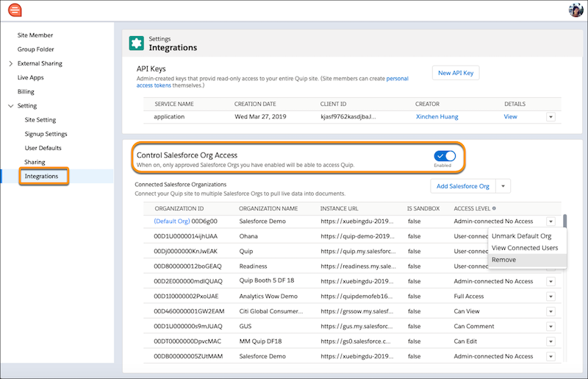Screen dimensions: 588x379
Task: Open row menu for Default Org 00D6g00
Action: click(551, 222)
